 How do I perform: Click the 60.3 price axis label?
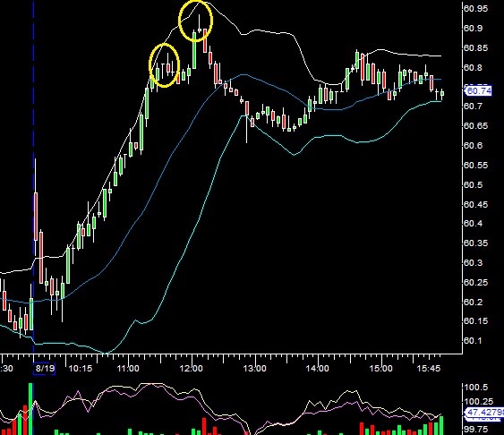coord(473,263)
